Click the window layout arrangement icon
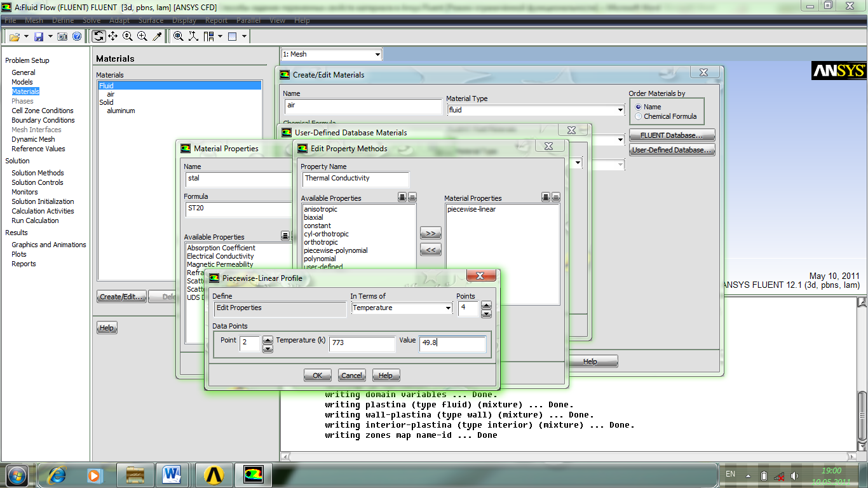This screenshot has width=868, height=488. pos(208,36)
